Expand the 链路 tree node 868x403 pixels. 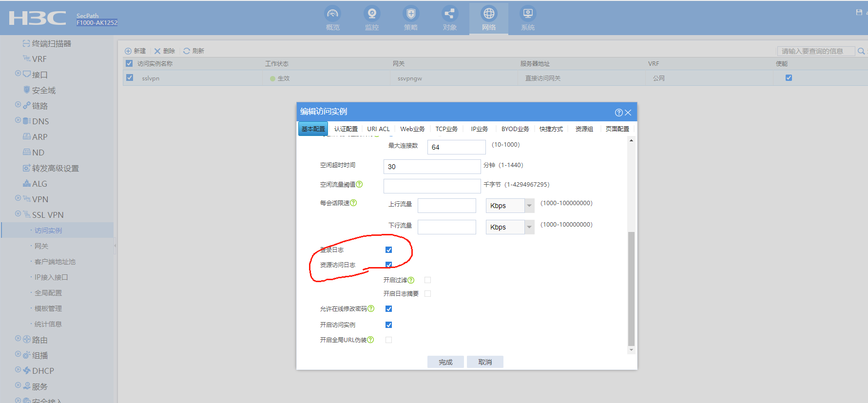click(x=18, y=105)
